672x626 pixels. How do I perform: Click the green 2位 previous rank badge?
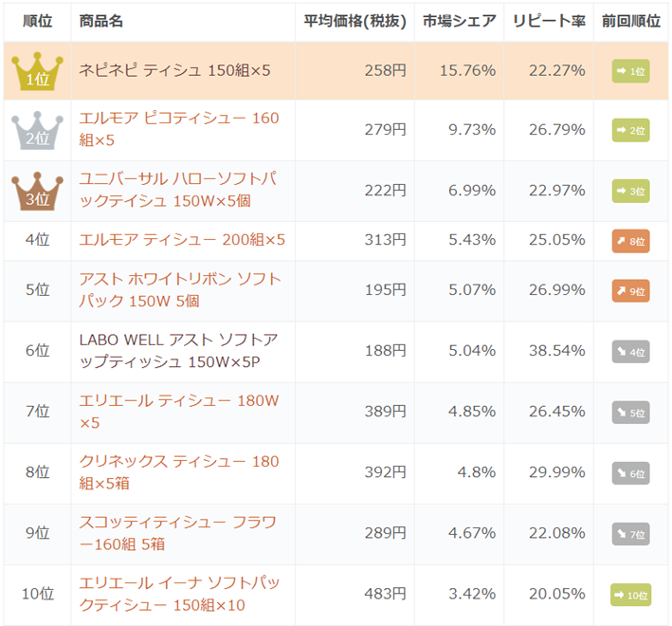pyautogui.click(x=630, y=130)
